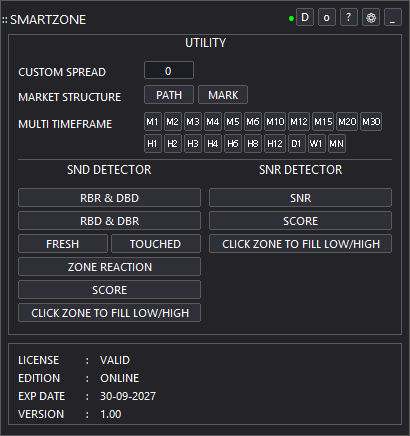Click the SMARTZONE title text
410x436 pixels.
48,20
